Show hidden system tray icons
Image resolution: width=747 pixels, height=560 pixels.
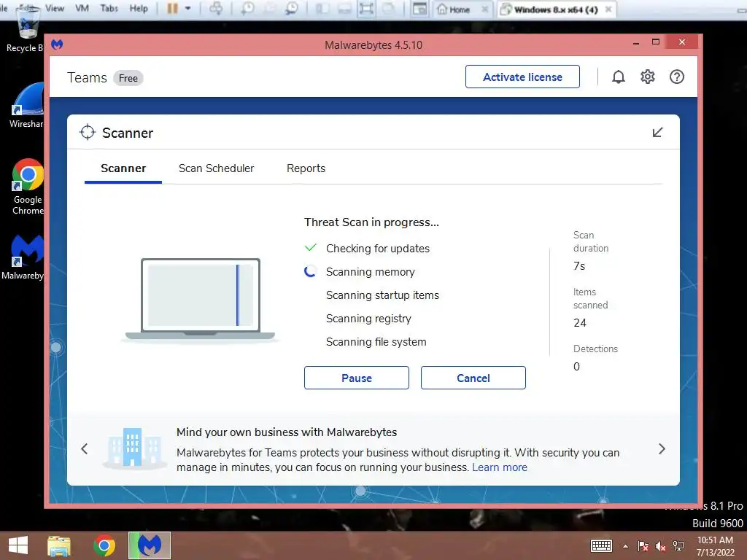[625, 546]
